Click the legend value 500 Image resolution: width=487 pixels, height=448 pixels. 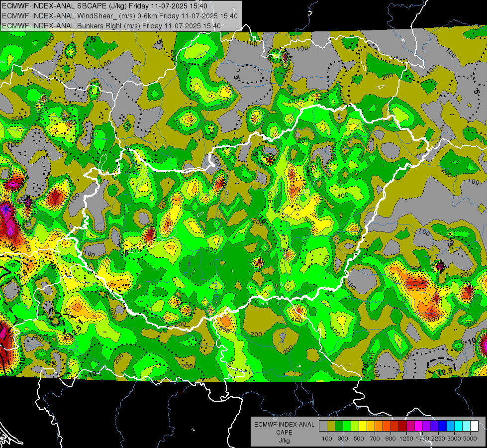(x=359, y=439)
